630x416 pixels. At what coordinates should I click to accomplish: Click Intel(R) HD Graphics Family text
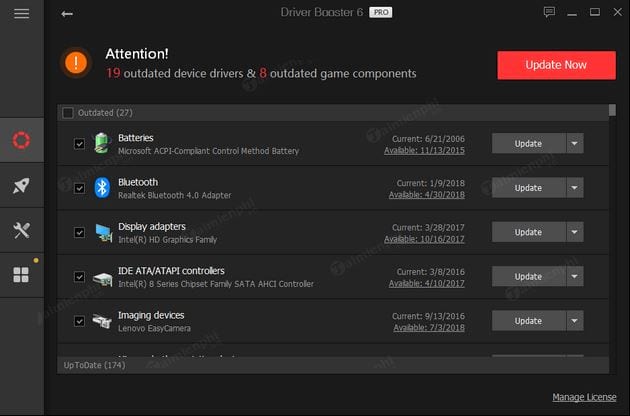click(167, 240)
